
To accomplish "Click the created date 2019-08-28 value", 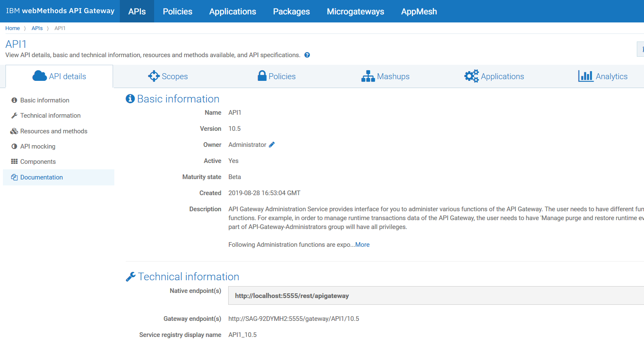I will (264, 193).
